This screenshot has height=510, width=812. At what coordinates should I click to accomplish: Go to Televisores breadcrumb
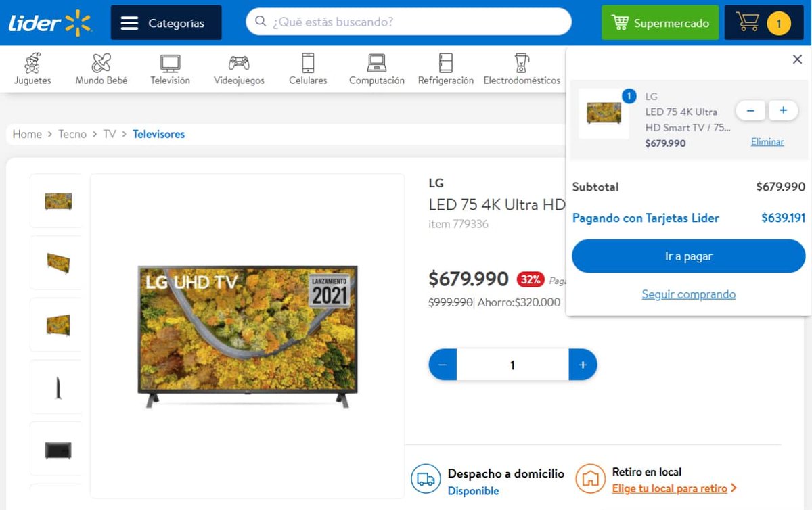pyautogui.click(x=158, y=134)
